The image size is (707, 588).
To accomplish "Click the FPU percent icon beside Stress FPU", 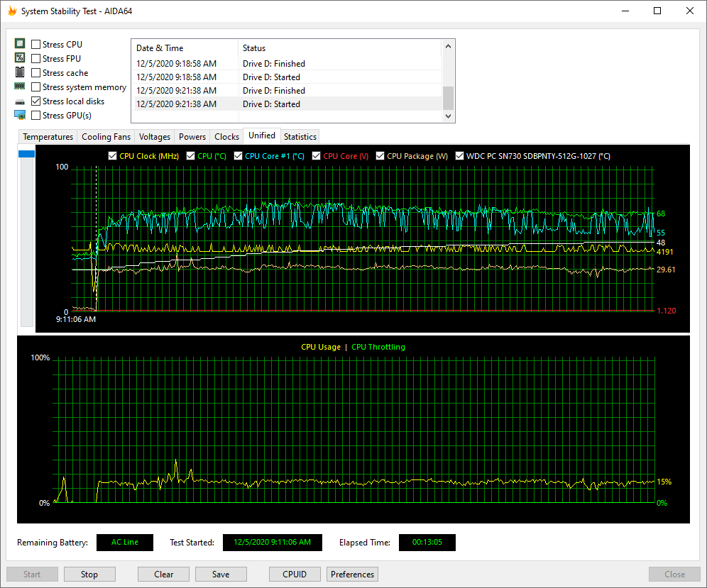I will point(20,58).
